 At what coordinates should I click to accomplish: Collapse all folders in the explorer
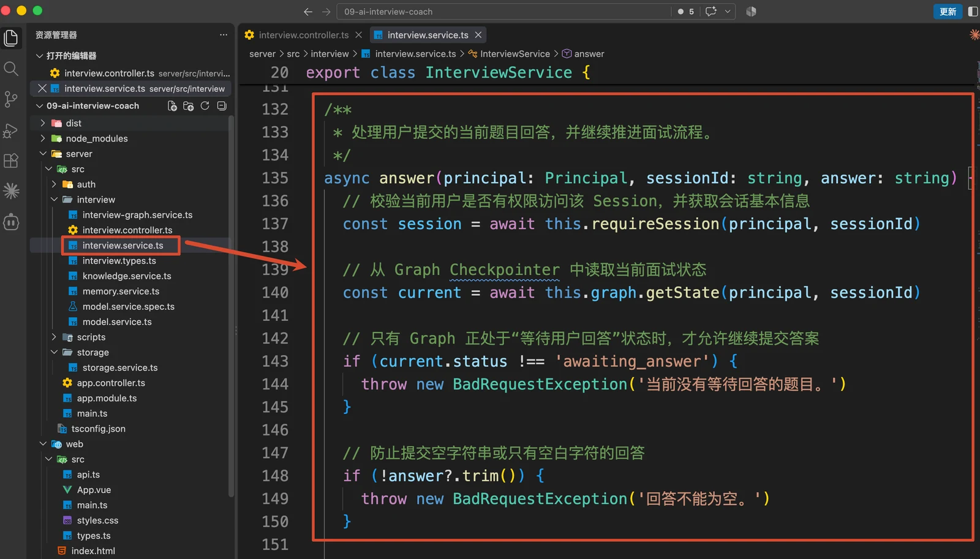tap(222, 106)
